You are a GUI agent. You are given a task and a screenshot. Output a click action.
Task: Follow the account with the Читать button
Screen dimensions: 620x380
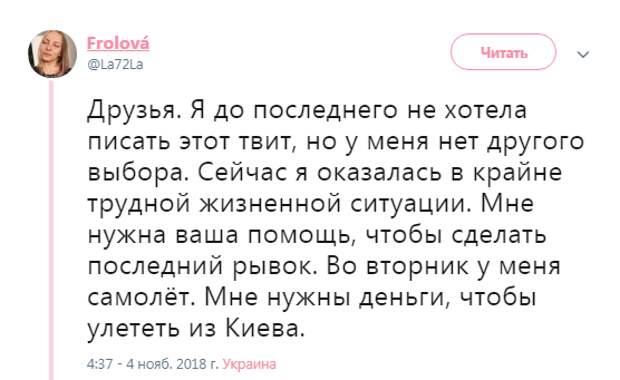(x=503, y=52)
